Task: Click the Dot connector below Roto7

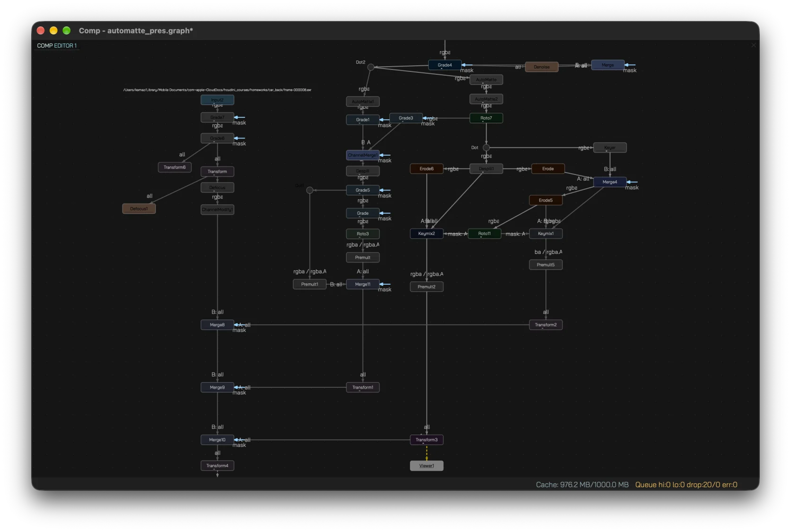Action: pos(486,148)
